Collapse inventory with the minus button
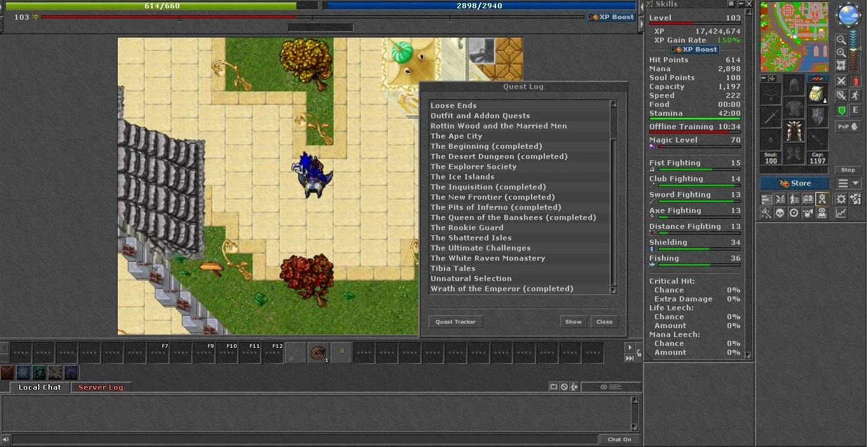Screen dimensions: 868x447 (764, 78)
